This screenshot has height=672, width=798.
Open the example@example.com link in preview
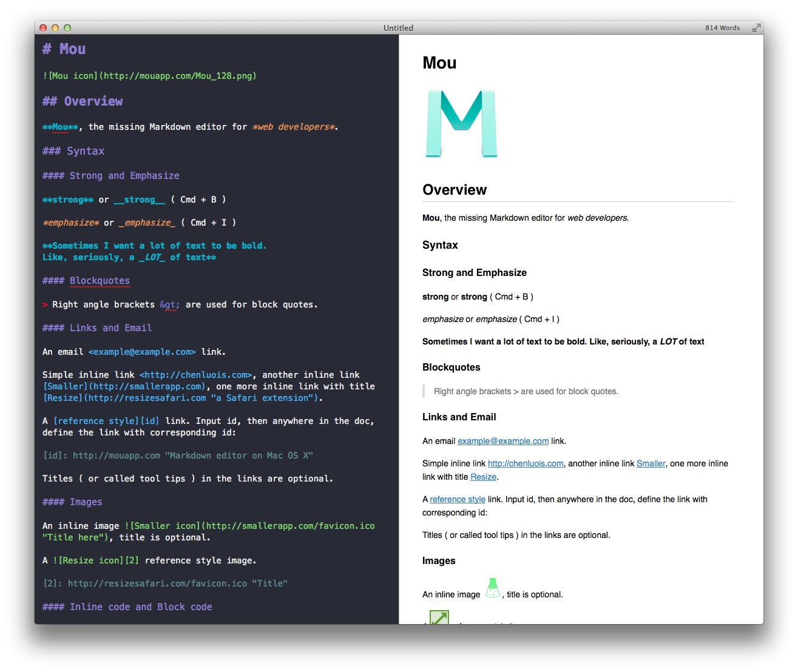[x=503, y=441]
